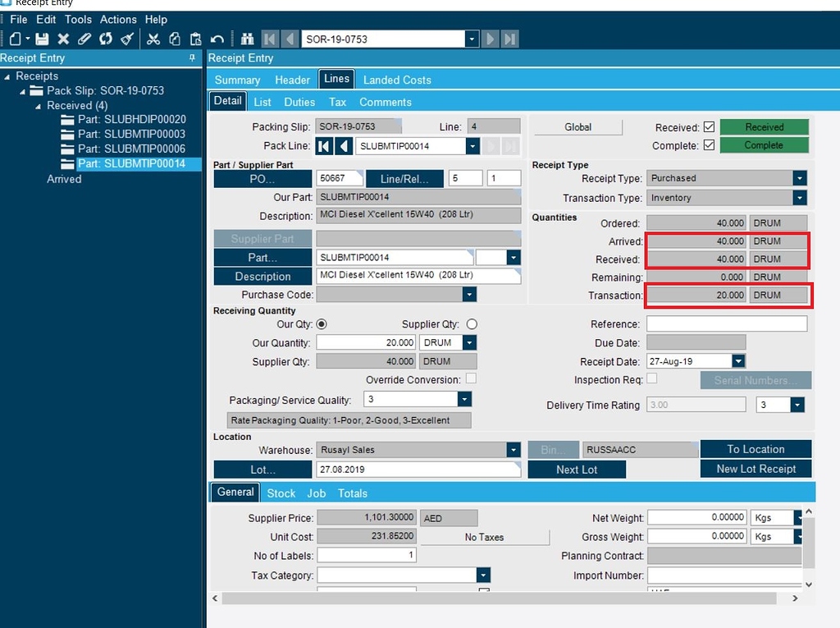The image size is (840, 628).
Task: Open the attachments paperclip icon
Action: click(83, 39)
